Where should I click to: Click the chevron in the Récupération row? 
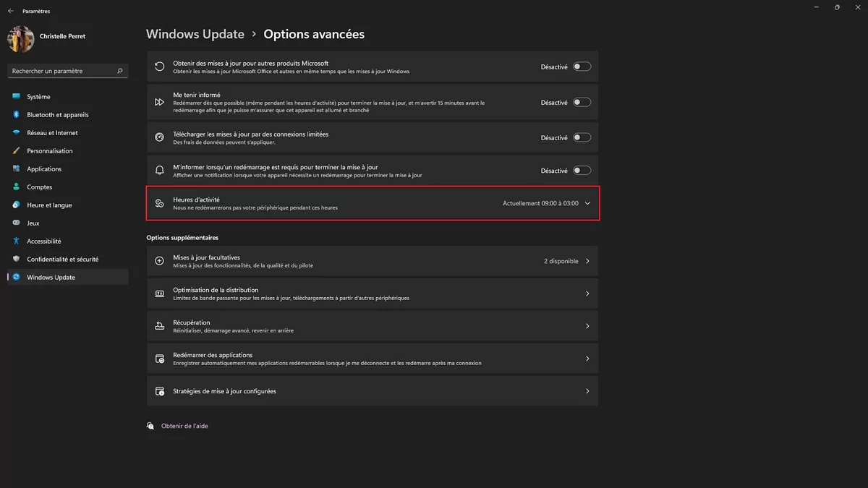pyautogui.click(x=587, y=326)
